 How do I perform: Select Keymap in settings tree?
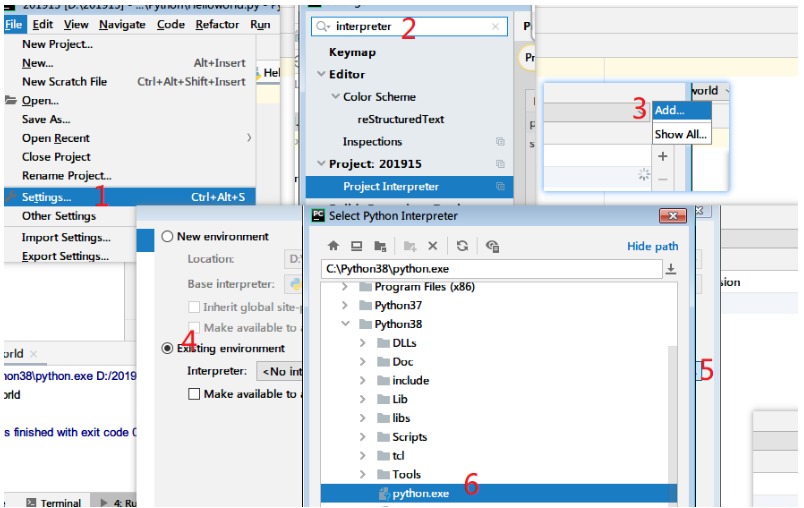tap(352, 52)
